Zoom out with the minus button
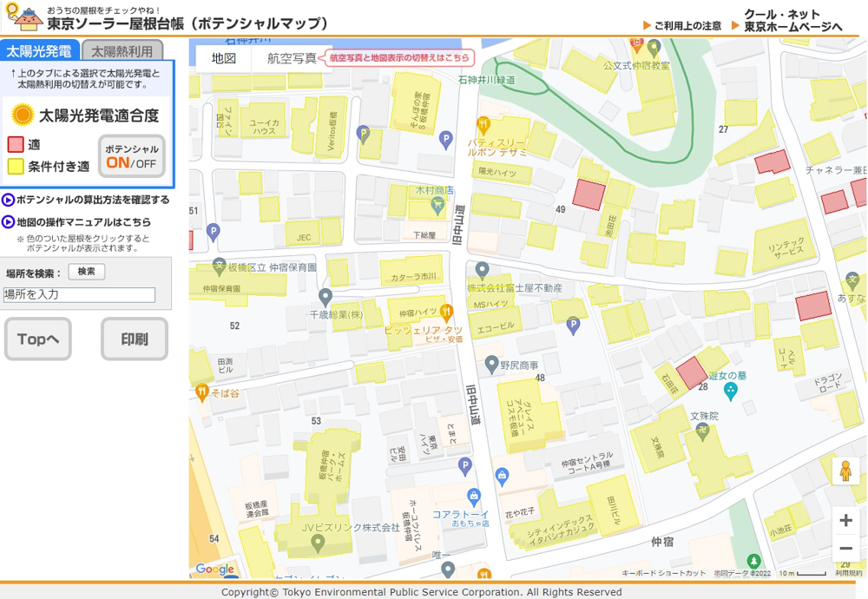868x599 pixels. point(845,549)
